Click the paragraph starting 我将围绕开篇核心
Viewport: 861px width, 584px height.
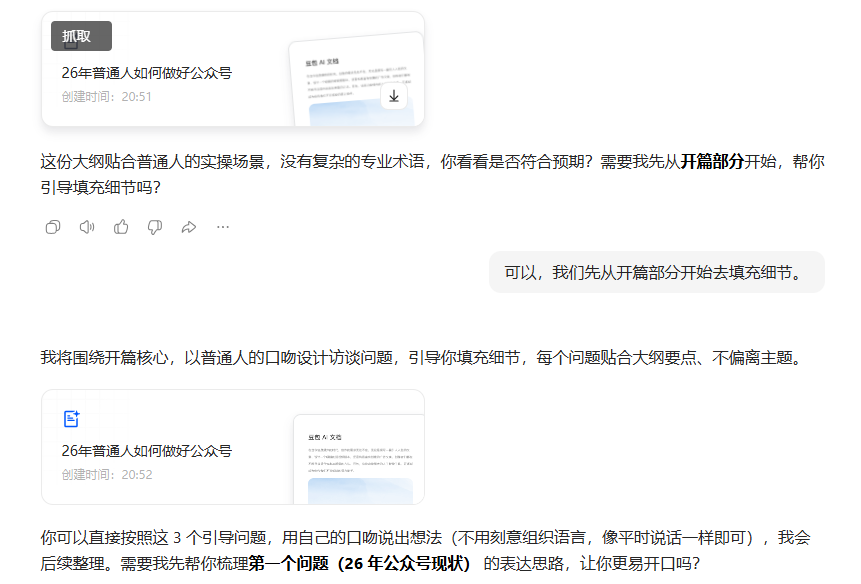point(420,358)
